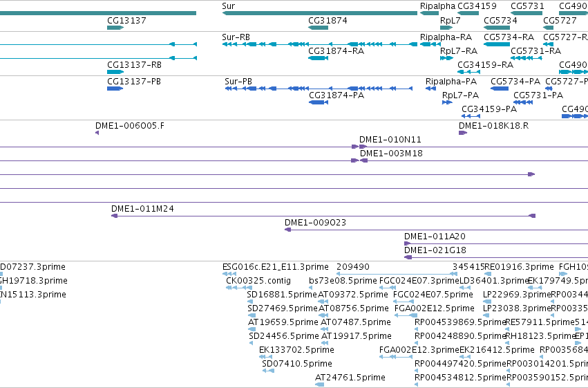Select the FGA002E12.5prime EST
588x388 pixels.
pos(406,315)
